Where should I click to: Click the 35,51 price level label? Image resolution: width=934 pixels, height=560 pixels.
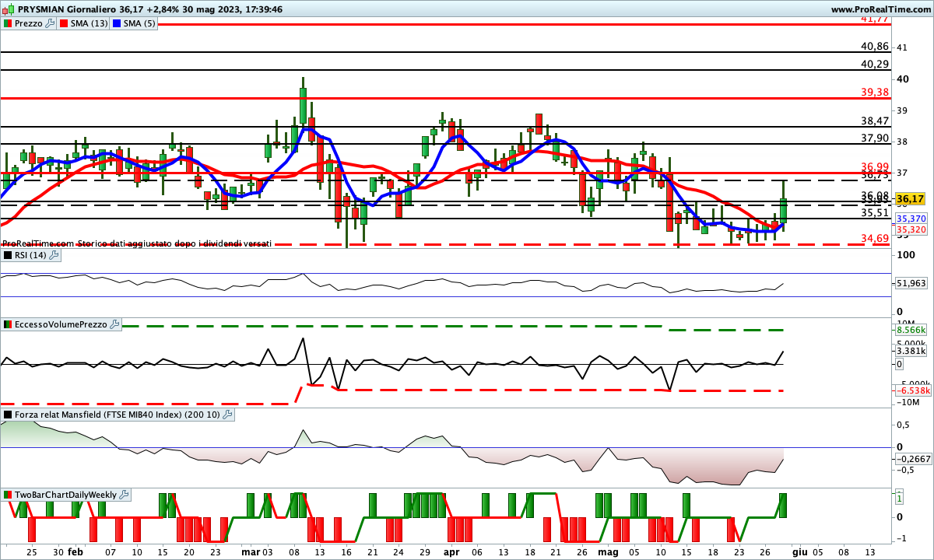875,212
